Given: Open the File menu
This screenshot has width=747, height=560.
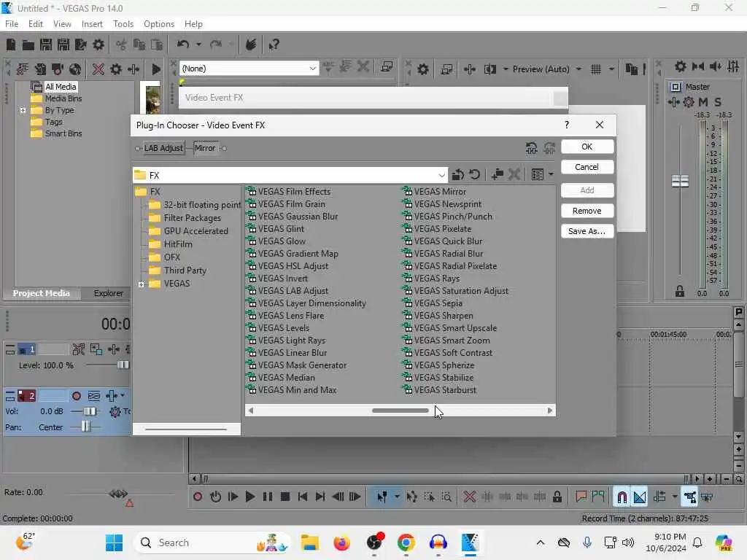Looking at the screenshot, I should coord(12,24).
